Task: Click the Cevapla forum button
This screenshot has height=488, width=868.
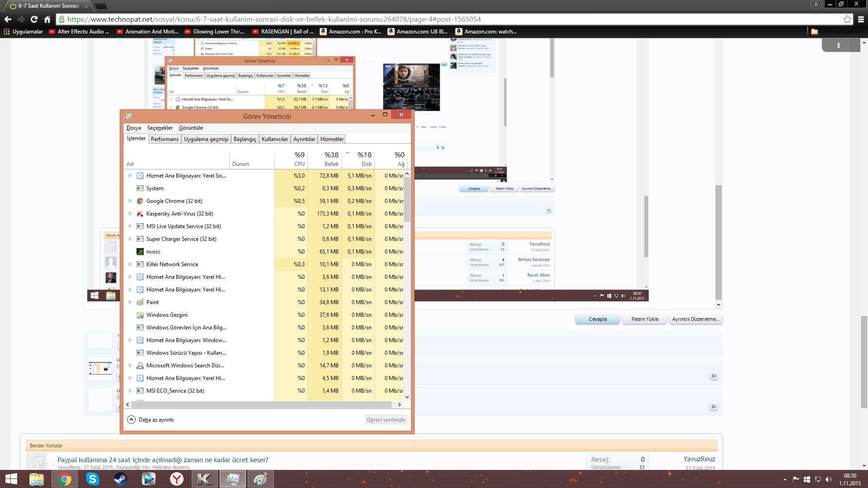Action: click(x=598, y=319)
